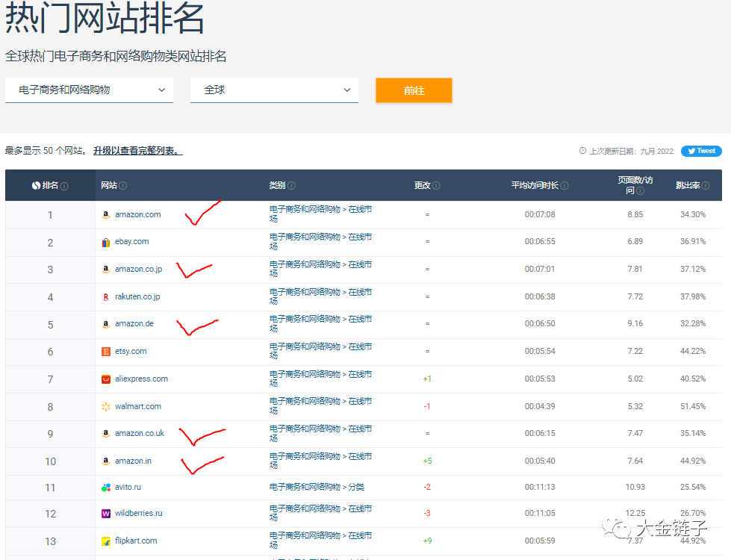Open the amazon.in website link
The image size is (731, 560).
134,461
